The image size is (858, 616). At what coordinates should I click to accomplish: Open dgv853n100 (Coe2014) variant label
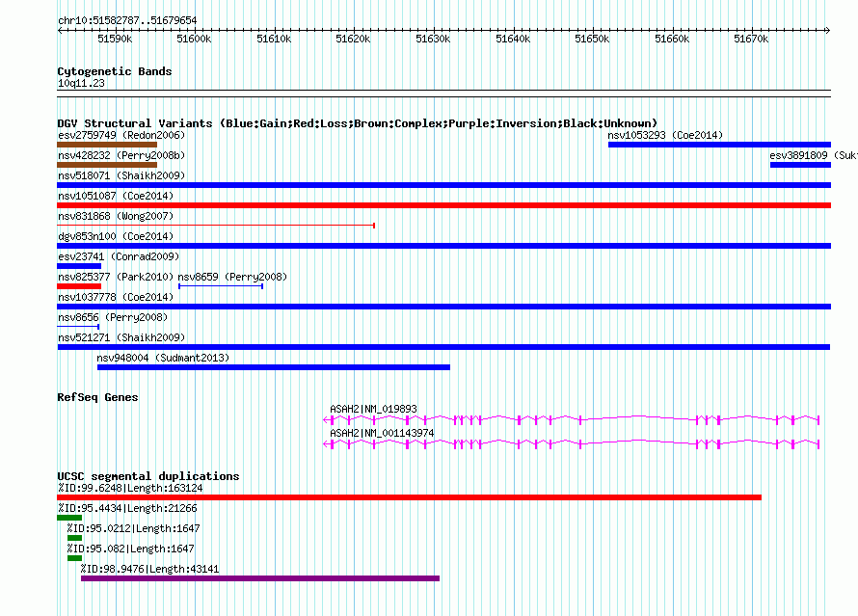pyautogui.click(x=116, y=236)
